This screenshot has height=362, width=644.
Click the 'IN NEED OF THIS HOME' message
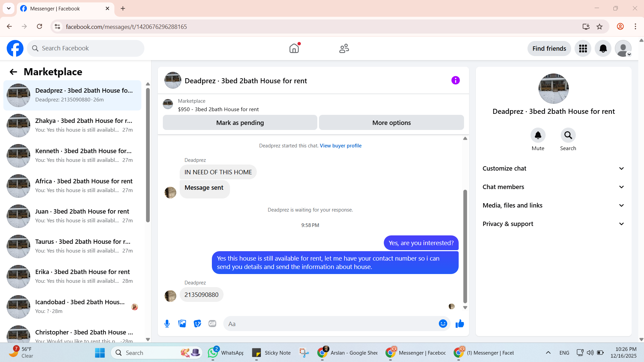pyautogui.click(x=218, y=172)
